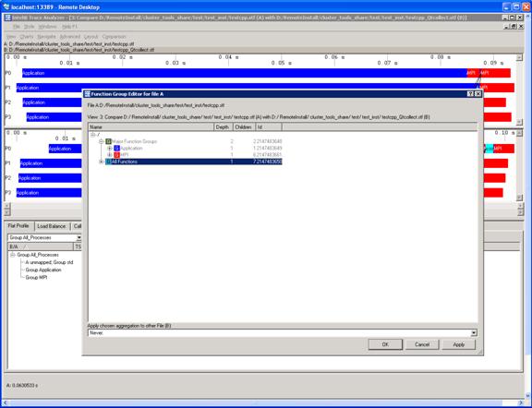Switch to the Load Balance tab
This screenshot has height=408, width=532.
[52, 226]
